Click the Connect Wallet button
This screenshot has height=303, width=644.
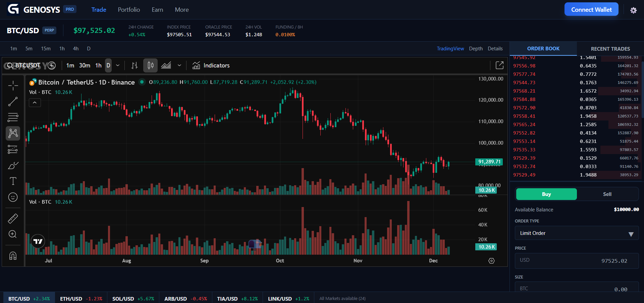[591, 9]
